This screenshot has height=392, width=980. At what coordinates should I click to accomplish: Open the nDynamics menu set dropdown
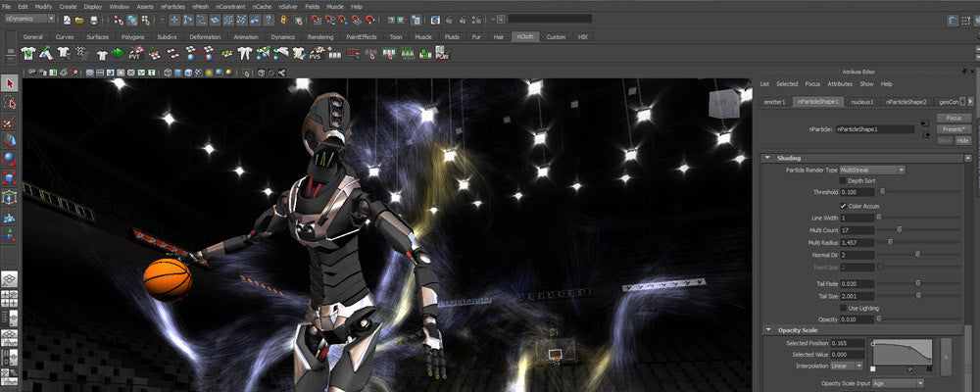(29, 19)
